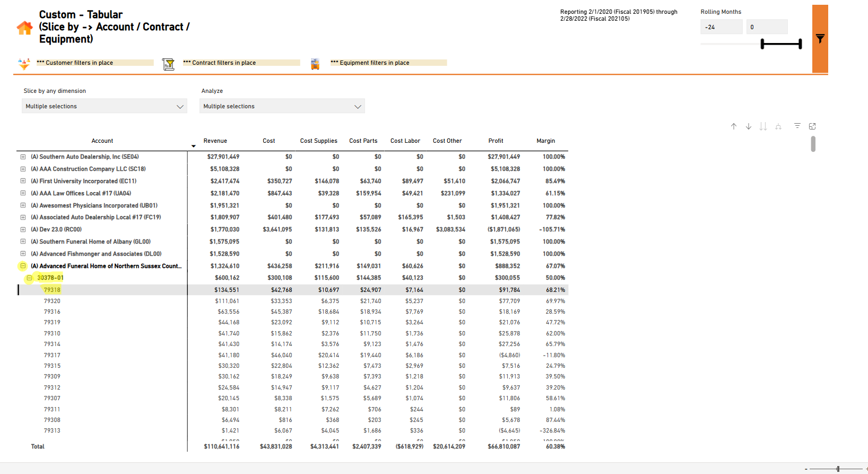Click the Revenue sort arrow indicator
Screen dimensions: 868x474
tap(194, 146)
